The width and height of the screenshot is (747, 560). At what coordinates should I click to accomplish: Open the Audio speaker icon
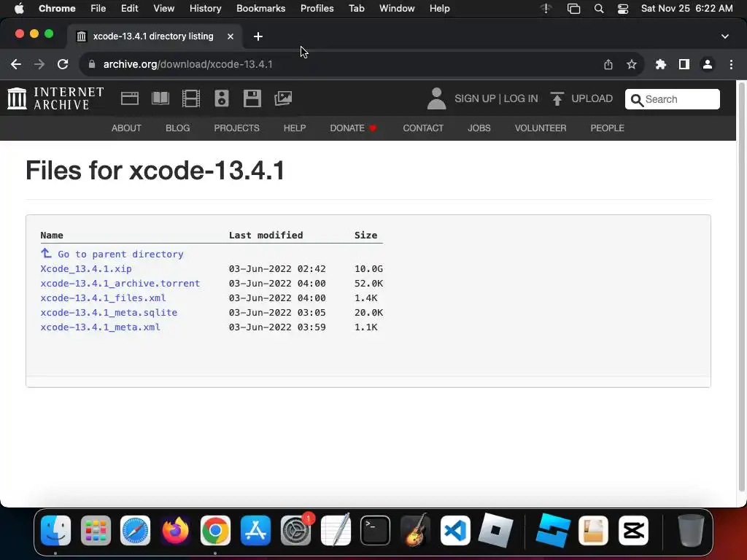222,98
